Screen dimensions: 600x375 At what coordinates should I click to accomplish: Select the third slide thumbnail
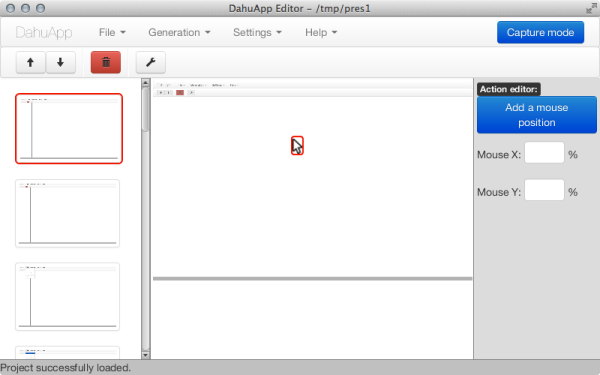click(67, 297)
